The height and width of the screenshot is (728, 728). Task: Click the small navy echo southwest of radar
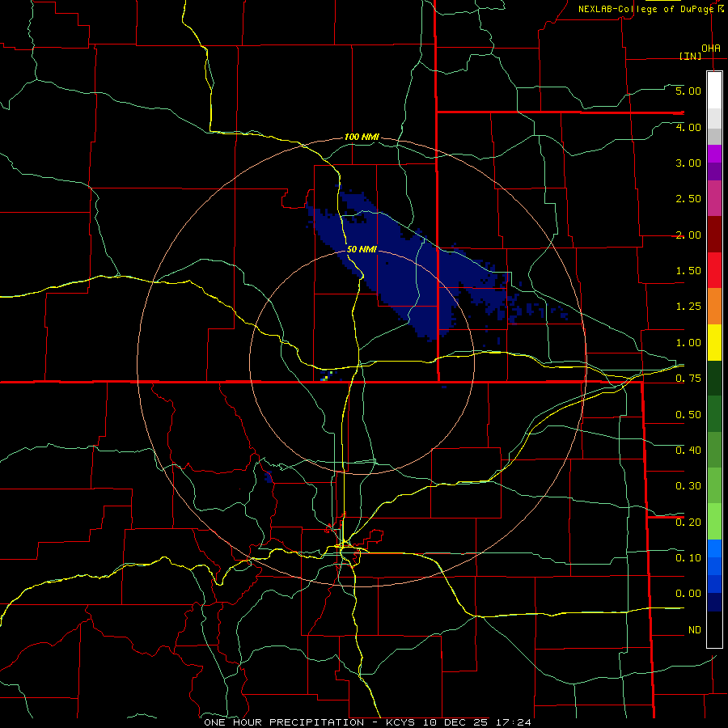coord(269,476)
